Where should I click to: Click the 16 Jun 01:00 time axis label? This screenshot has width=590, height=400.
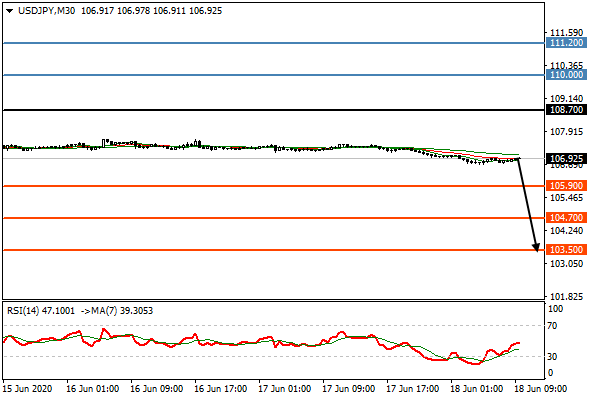(92, 389)
